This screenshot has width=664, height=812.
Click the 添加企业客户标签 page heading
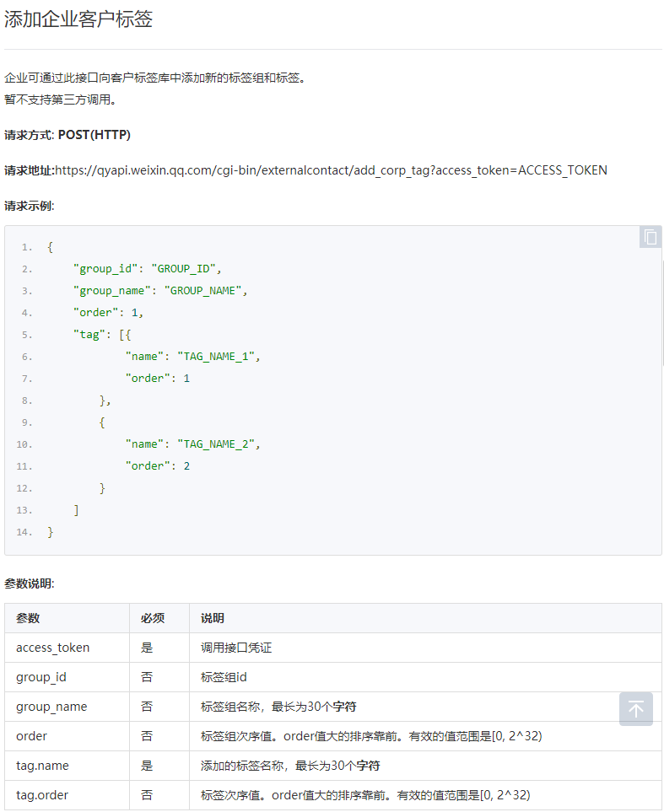click(78, 19)
